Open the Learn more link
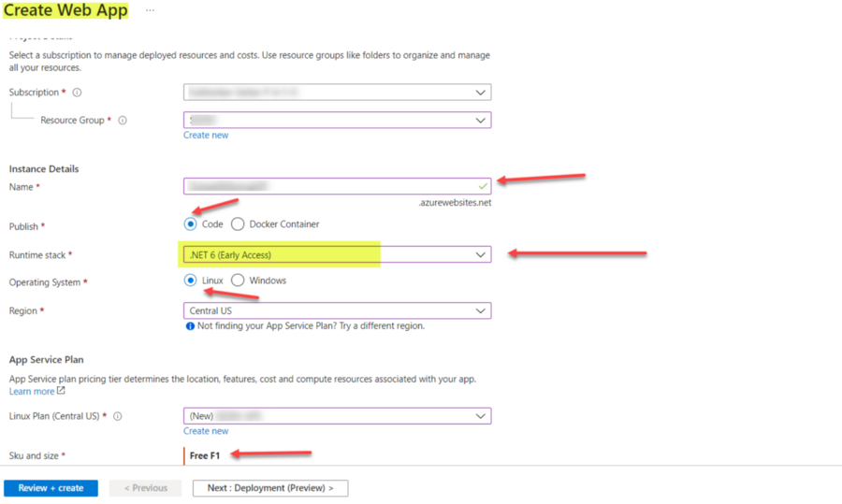Viewport: 842px width, 504px height. click(32, 391)
